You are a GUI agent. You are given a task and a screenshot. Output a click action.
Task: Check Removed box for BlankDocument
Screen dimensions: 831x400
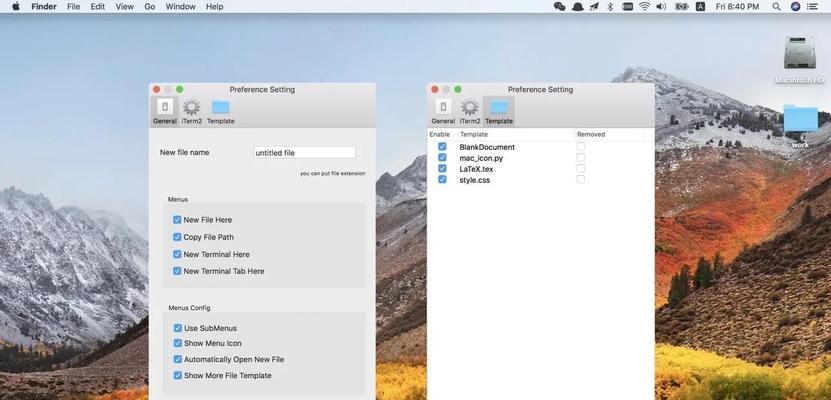coord(581,146)
